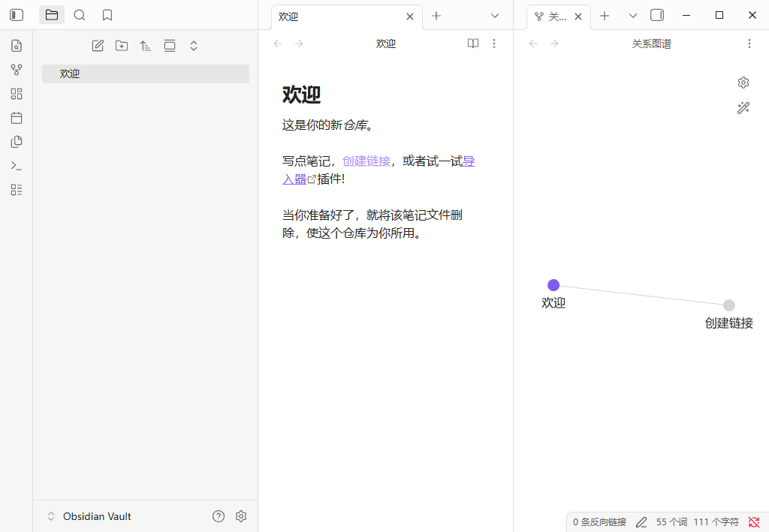Create a new canvas via the ribbon icon

16,94
